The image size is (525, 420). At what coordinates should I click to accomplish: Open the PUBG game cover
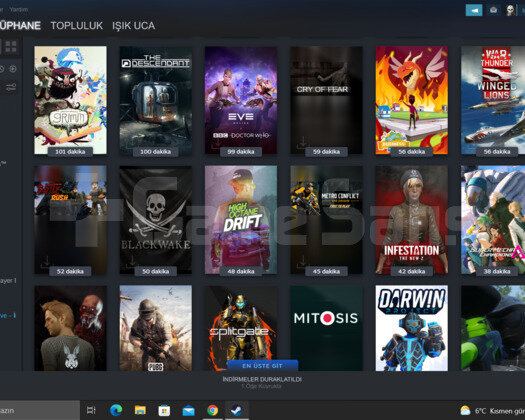coord(156,328)
